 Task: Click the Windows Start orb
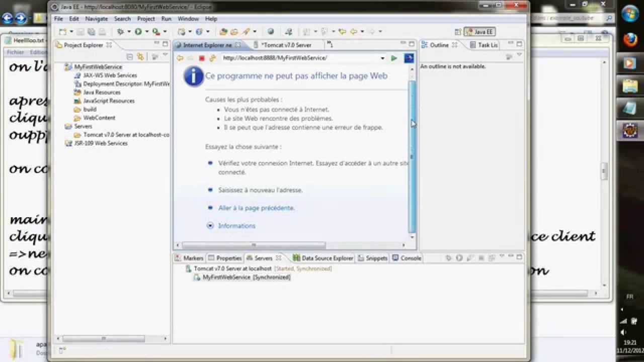[x=630, y=14]
